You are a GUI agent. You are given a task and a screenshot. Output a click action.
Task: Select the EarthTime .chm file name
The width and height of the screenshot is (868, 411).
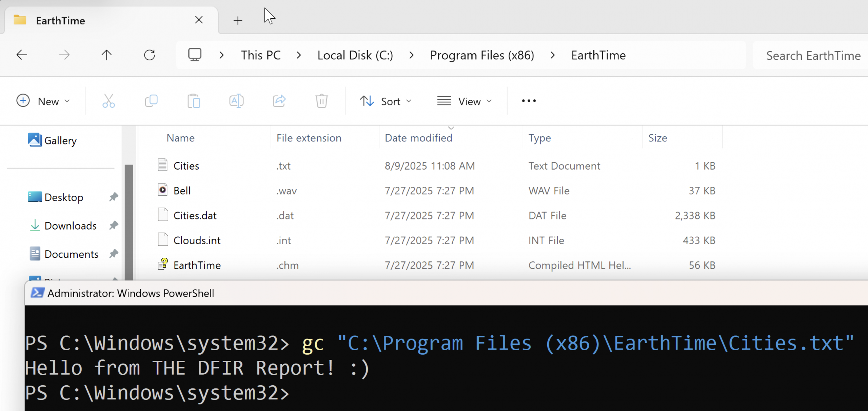click(197, 265)
